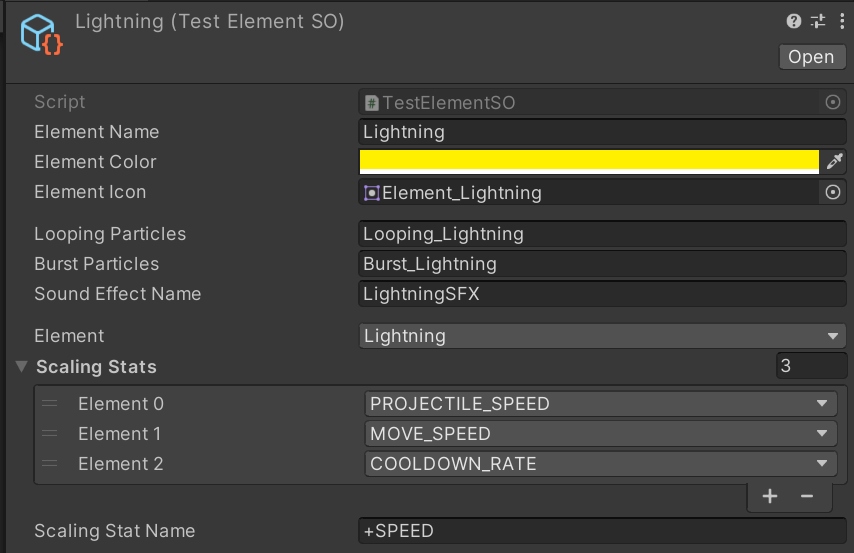The height and width of the screenshot is (553, 854).
Task: Grab the drag handle of Element 0
Action: 50,404
